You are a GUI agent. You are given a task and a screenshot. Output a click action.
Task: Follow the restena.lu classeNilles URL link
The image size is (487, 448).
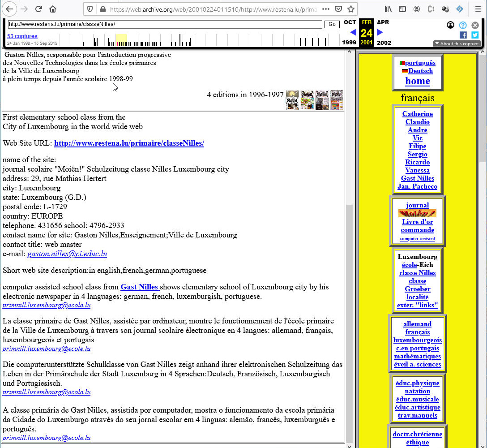[x=129, y=143]
